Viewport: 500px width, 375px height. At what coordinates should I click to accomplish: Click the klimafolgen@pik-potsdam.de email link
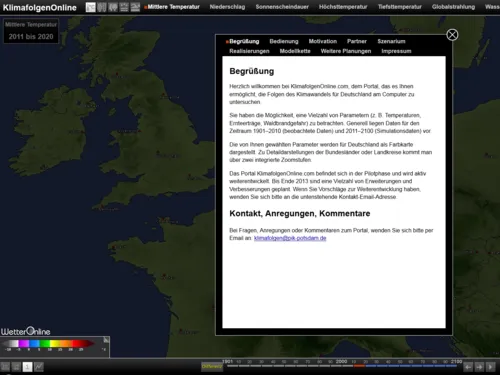[290, 238]
